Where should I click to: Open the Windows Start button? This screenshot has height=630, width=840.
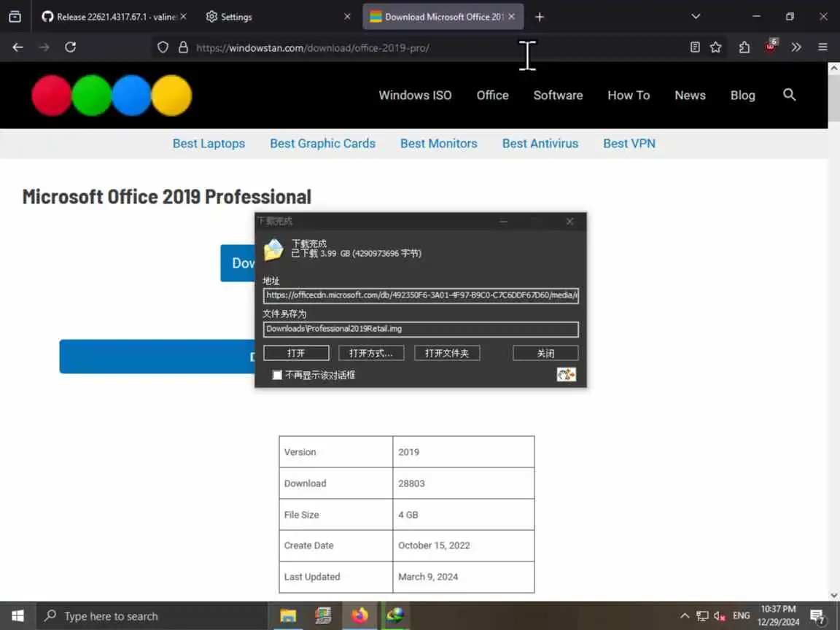(x=17, y=616)
